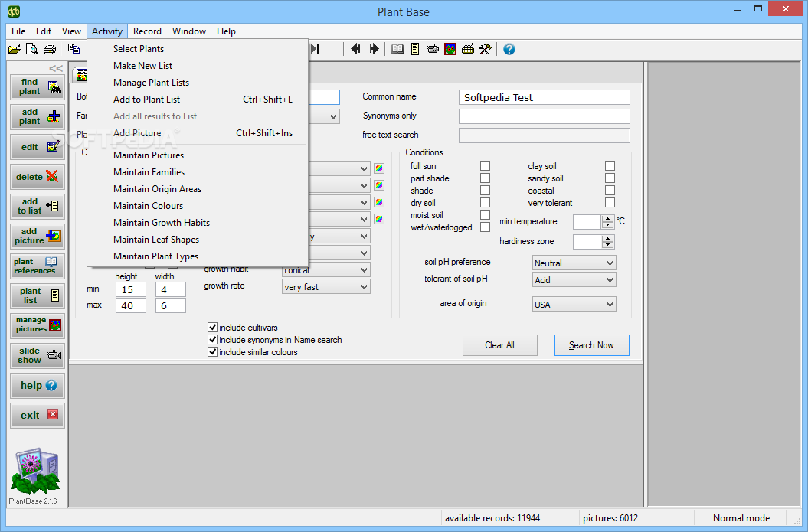Jump to the last record arrow icon
The width and height of the screenshot is (808, 532).
[x=316, y=49]
